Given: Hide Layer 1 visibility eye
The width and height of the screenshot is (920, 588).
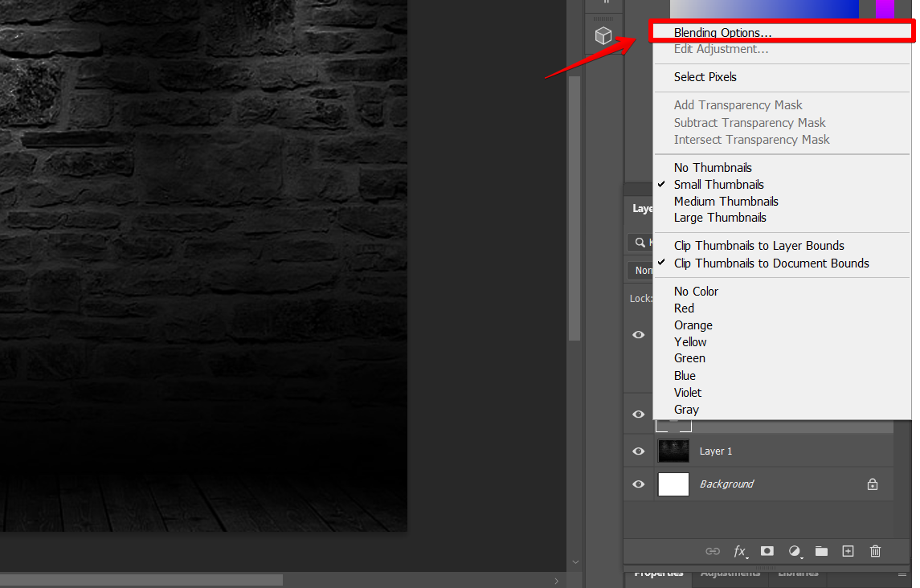Looking at the screenshot, I should [x=638, y=451].
